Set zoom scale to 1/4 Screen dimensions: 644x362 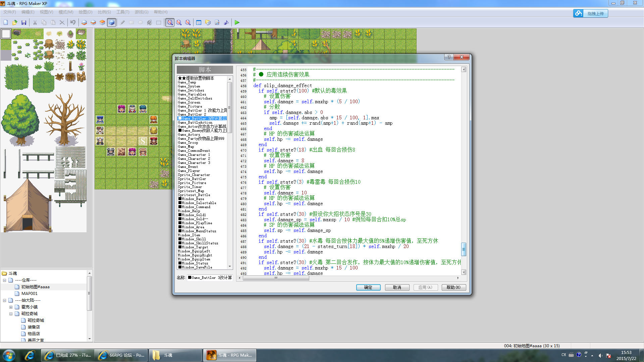(188, 22)
